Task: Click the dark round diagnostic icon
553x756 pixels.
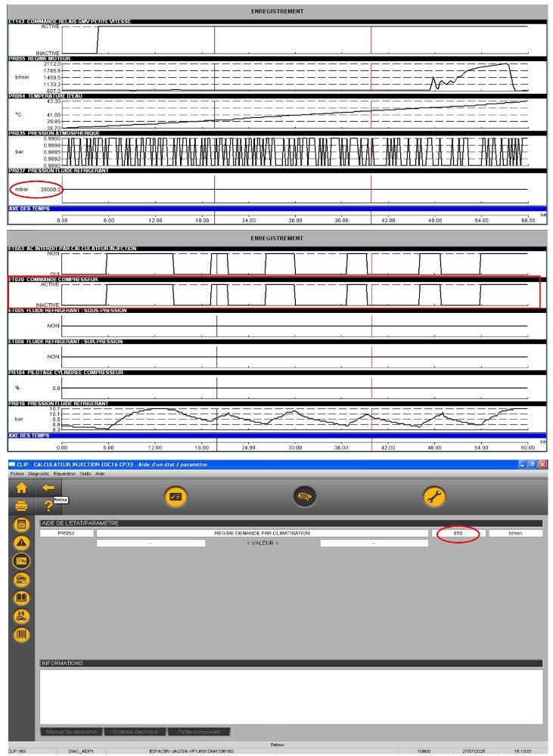Action: (x=305, y=497)
